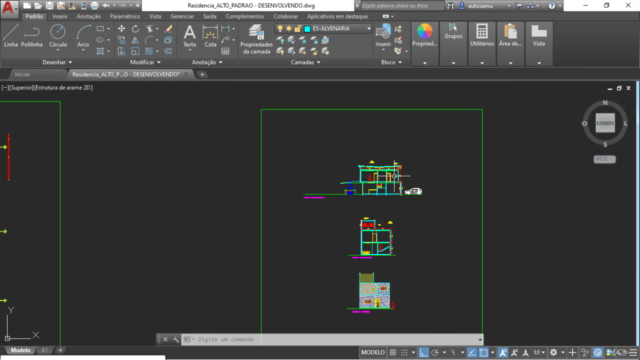Toggle isometric drafting in status bar
640x360 pixels.
(x=453, y=352)
